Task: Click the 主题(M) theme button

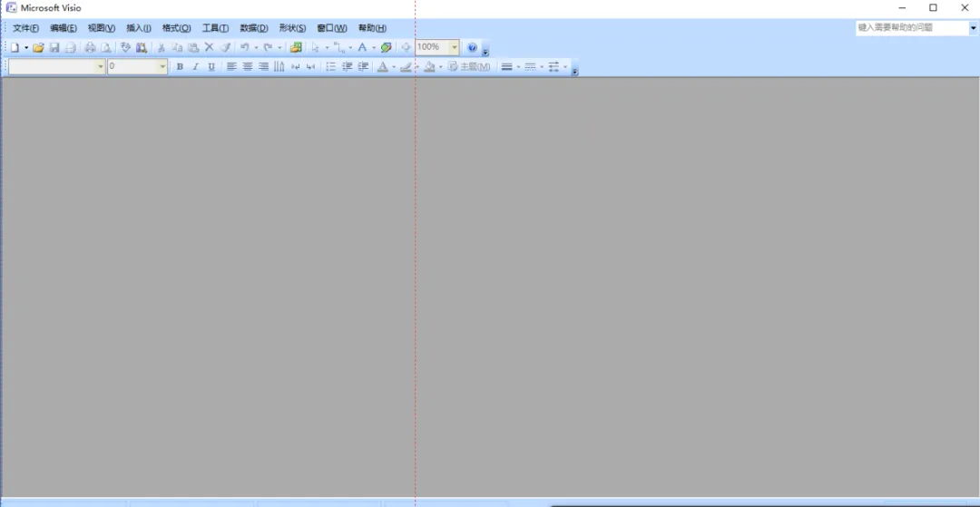Action: click(469, 67)
